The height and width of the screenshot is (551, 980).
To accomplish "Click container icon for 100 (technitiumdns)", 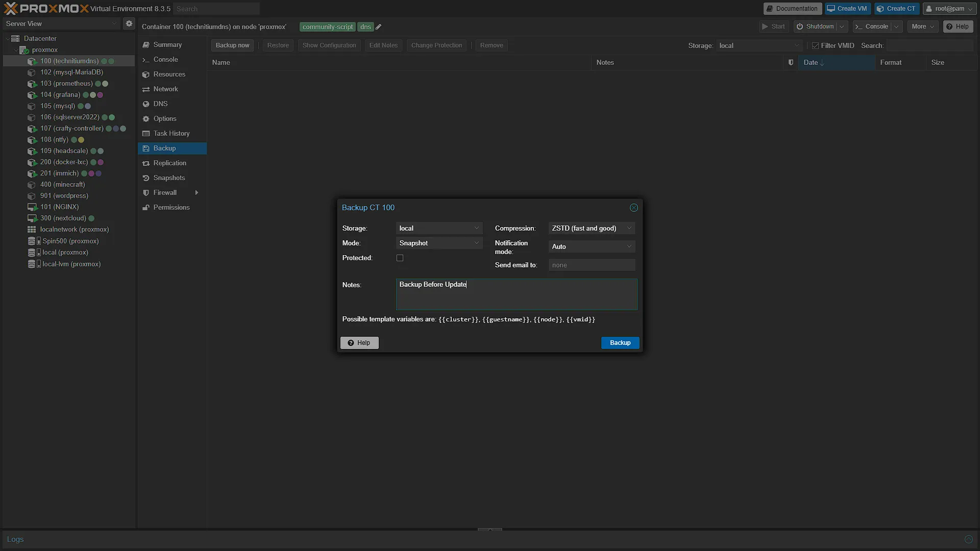I will [x=32, y=61].
